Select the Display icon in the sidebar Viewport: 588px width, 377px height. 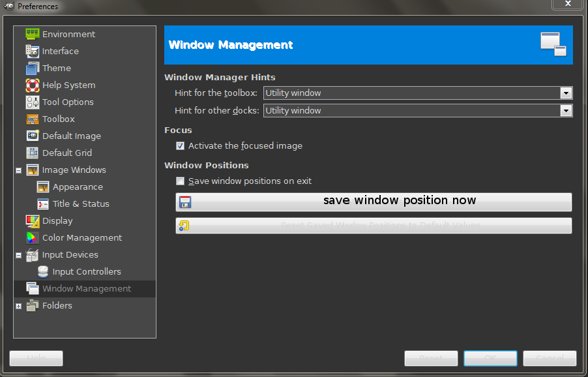click(x=33, y=220)
